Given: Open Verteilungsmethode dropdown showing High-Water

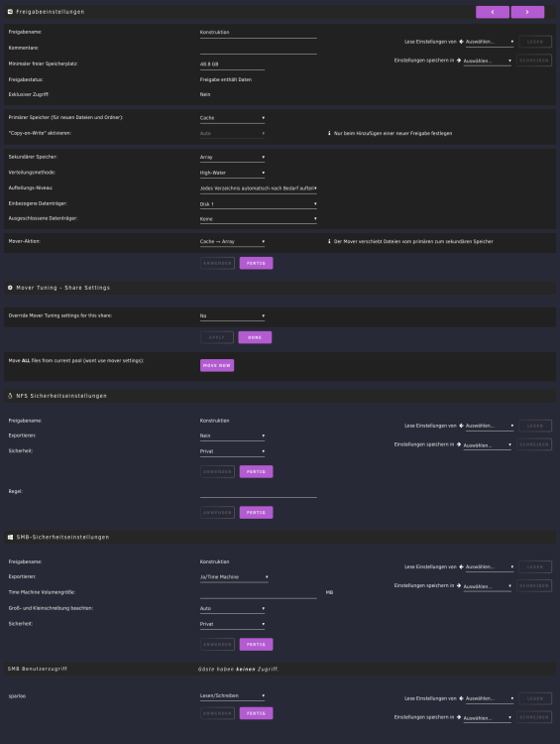Looking at the screenshot, I should [232, 173].
